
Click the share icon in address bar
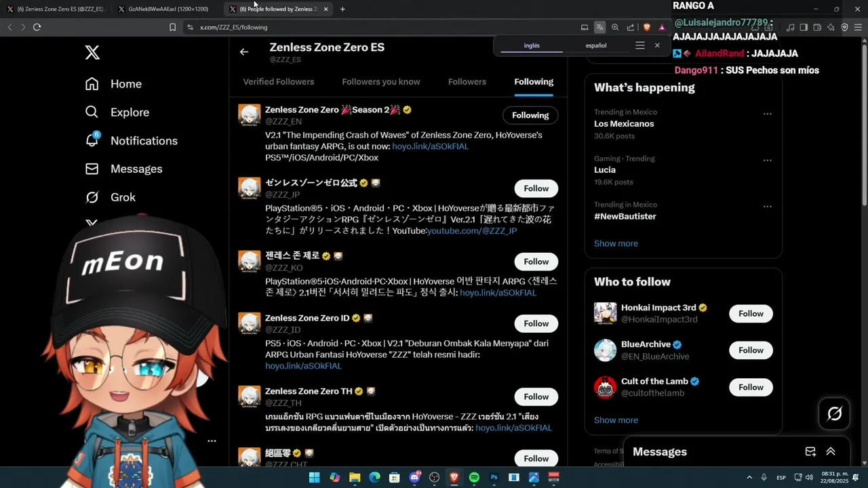coord(631,27)
